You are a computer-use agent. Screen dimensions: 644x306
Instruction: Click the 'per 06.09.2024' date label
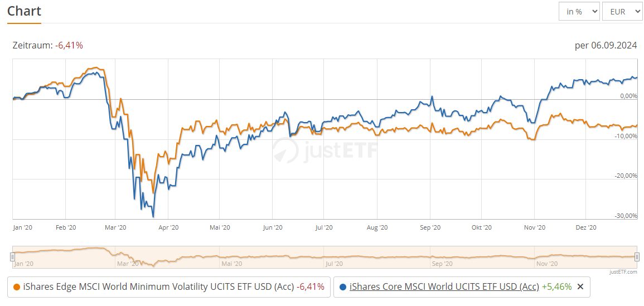(606, 45)
